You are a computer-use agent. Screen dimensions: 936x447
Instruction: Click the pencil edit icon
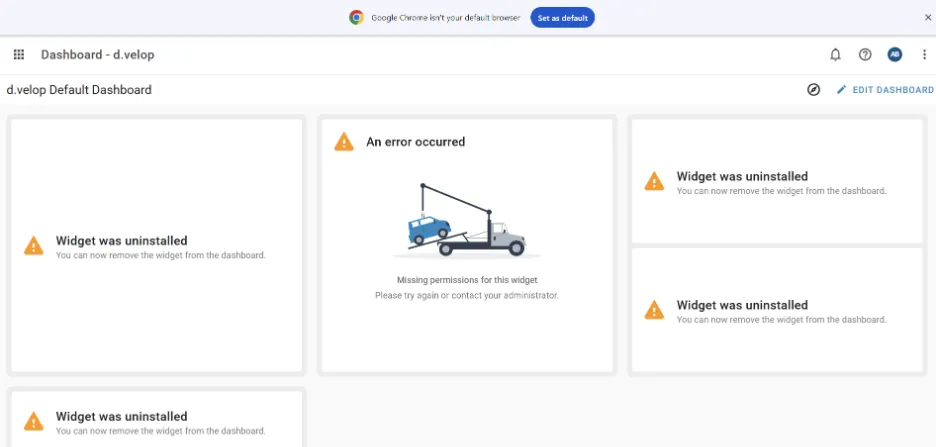(842, 90)
